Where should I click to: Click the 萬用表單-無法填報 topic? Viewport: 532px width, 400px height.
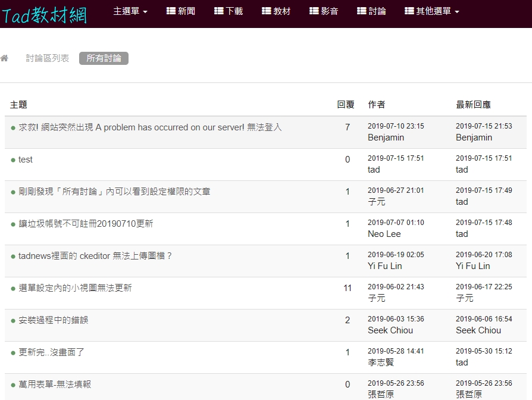point(55,385)
